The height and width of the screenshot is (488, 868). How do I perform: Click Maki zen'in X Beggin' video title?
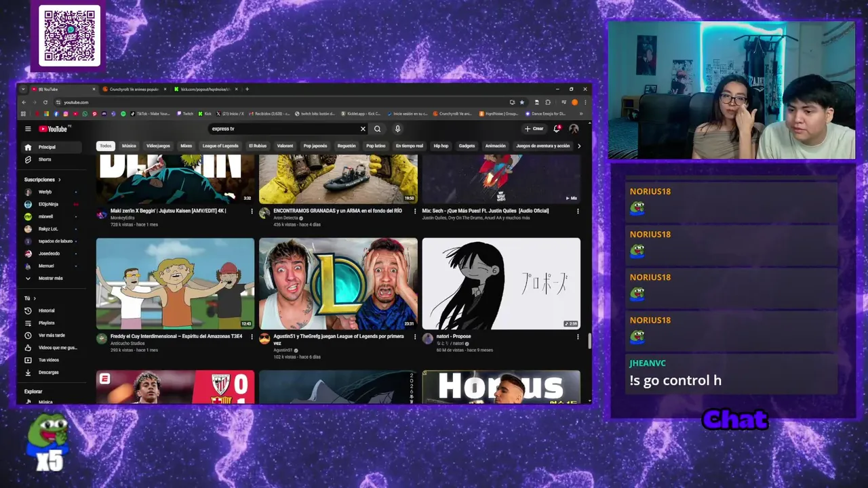168,211
